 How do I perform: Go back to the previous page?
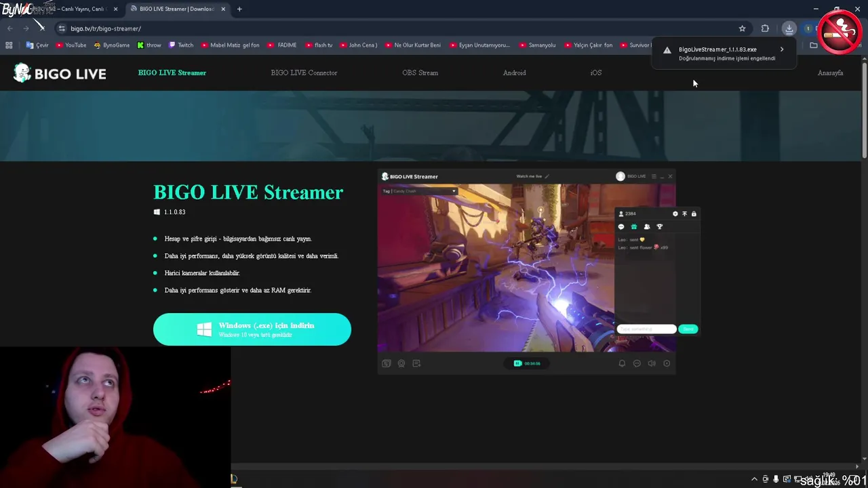point(9,28)
